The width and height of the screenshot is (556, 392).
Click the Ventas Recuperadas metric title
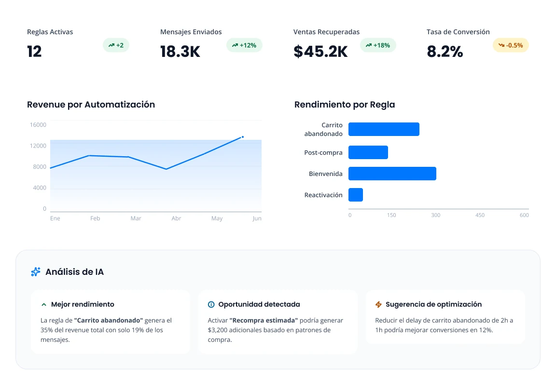[326, 32]
